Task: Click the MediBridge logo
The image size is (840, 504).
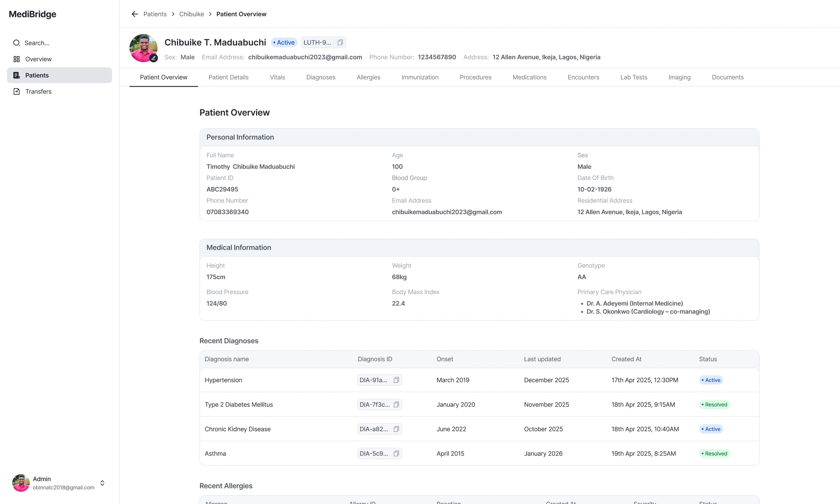Action: point(32,14)
